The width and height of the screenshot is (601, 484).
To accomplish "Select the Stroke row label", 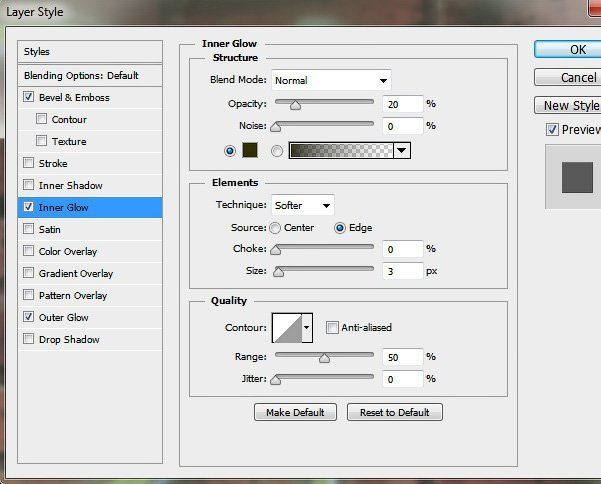I will pyautogui.click(x=53, y=164).
